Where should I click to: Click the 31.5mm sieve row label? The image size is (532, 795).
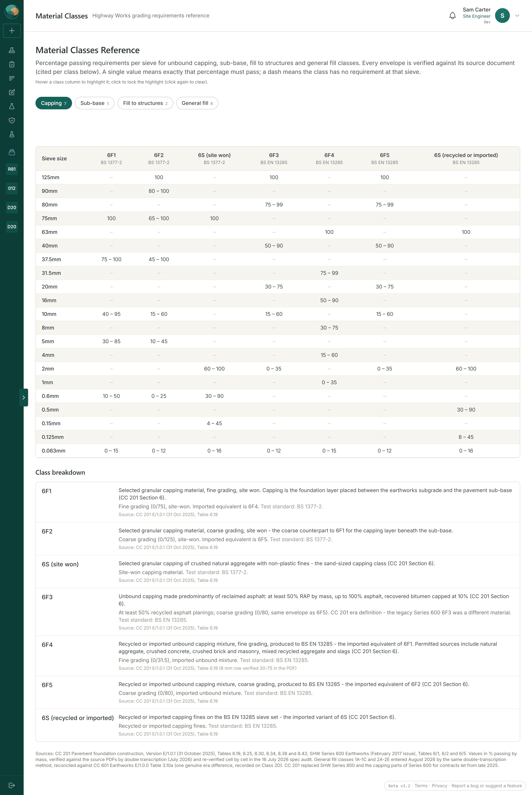click(x=51, y=273)
